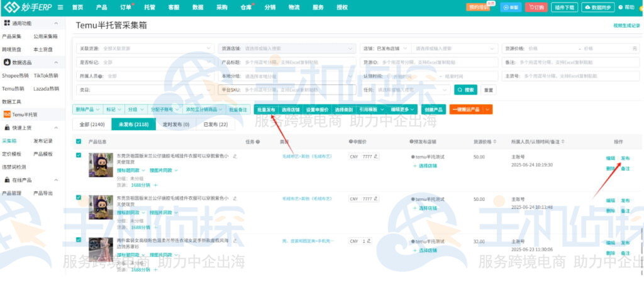644x284 pixels.
Task: Click the 通用功能 grid icon in sidebar
Action: point(6,23)
